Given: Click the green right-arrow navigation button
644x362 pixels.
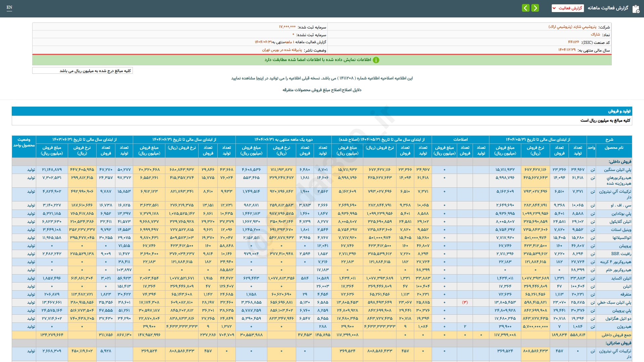Looking at the screenshot, I should (535, 8).
